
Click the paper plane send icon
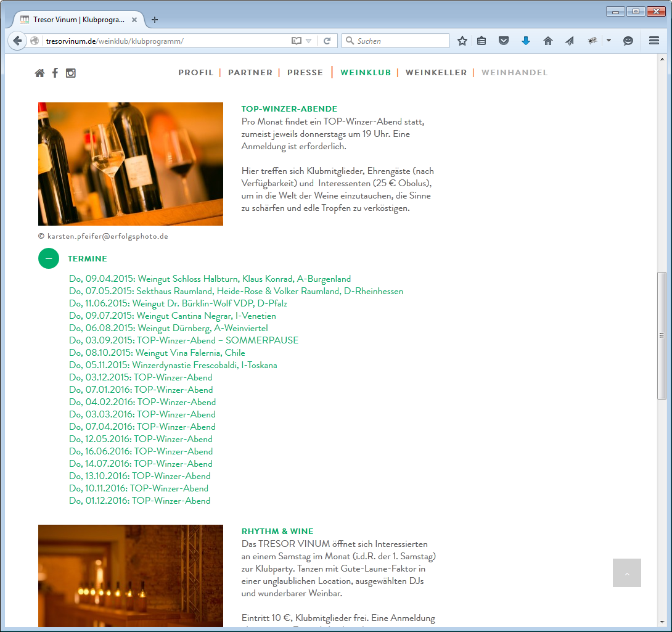(x=570, y=41)
